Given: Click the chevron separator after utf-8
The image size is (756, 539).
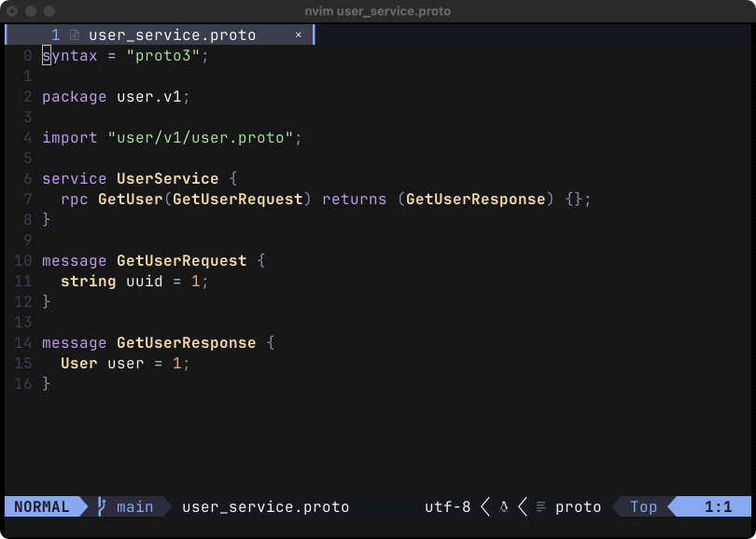Looking at the screenshot, I should [x=484, y=506].
